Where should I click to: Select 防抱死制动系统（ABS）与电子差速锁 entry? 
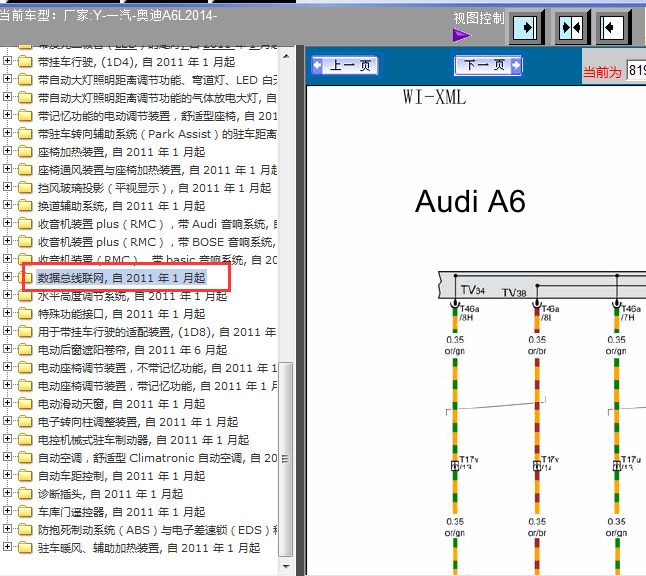pyautogui.click(x=157, y=530)
